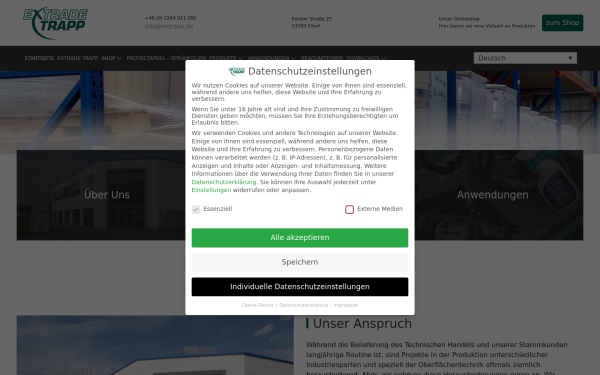Open the PROTECTAPEEL - SPRÜHFOLIEN menu item

pos(166,58)
